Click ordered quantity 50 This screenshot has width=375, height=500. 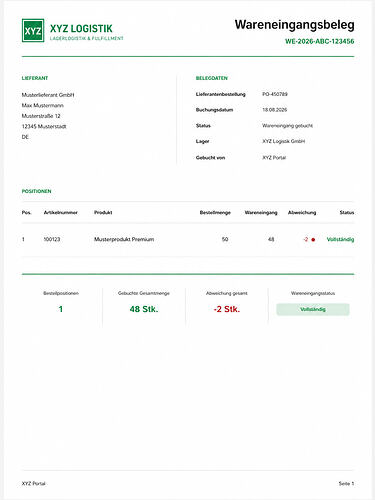tap(225, 239)
